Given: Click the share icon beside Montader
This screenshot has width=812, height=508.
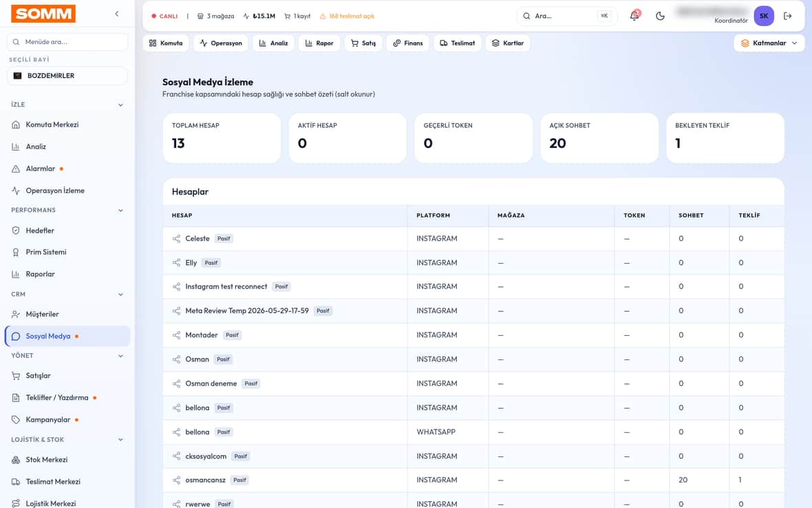Looking at the screenshot, I should click(177, 335).
